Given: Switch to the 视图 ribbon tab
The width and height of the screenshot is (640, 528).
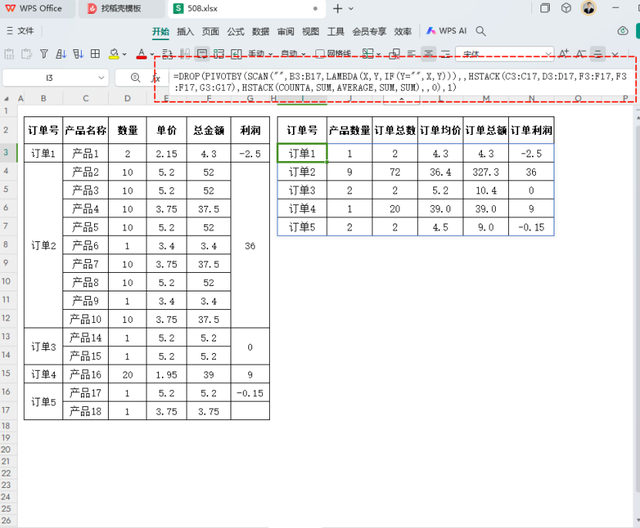Looking at the screenshot, I should pyautogui.click(x=311, y=31).
